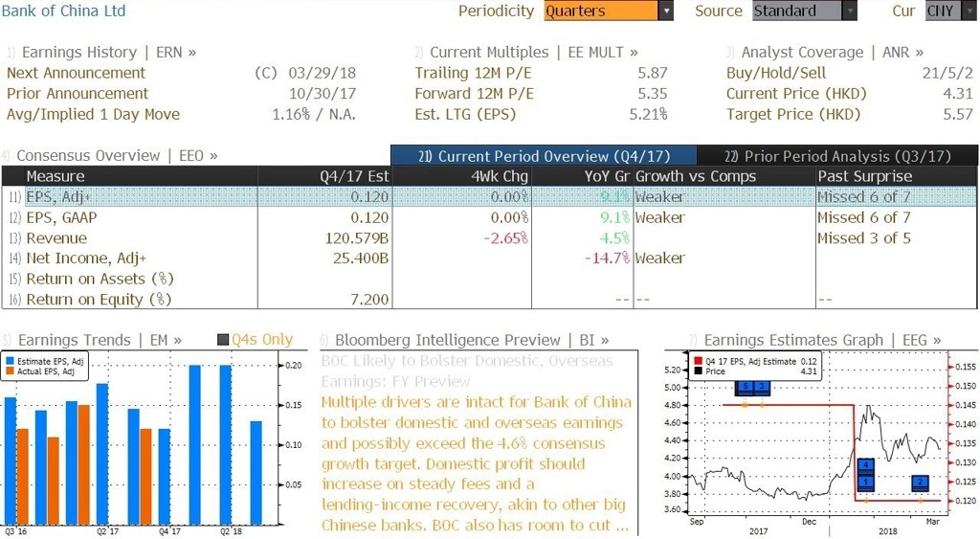The width and height of the screenshot is (980, 539).
Task: Open the Source Standard dropdown arrow
Action: click(850, 11)
